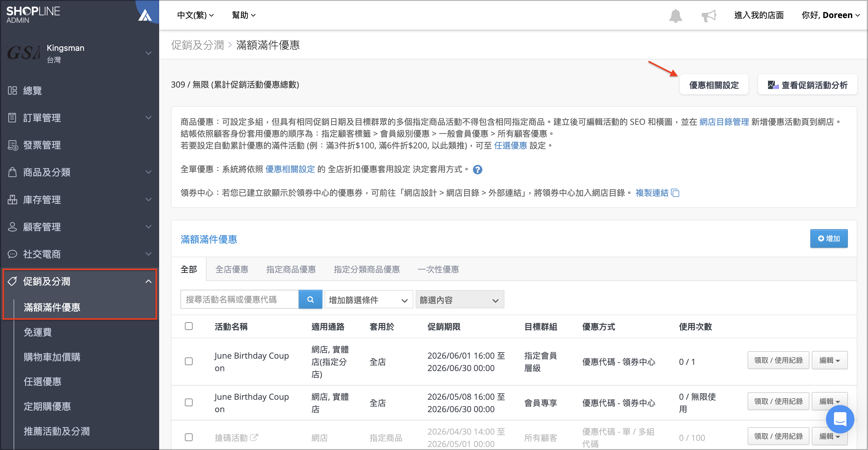
Task: Check the June Birthday Coupon row with 會員專享
Action: (189, 402)
